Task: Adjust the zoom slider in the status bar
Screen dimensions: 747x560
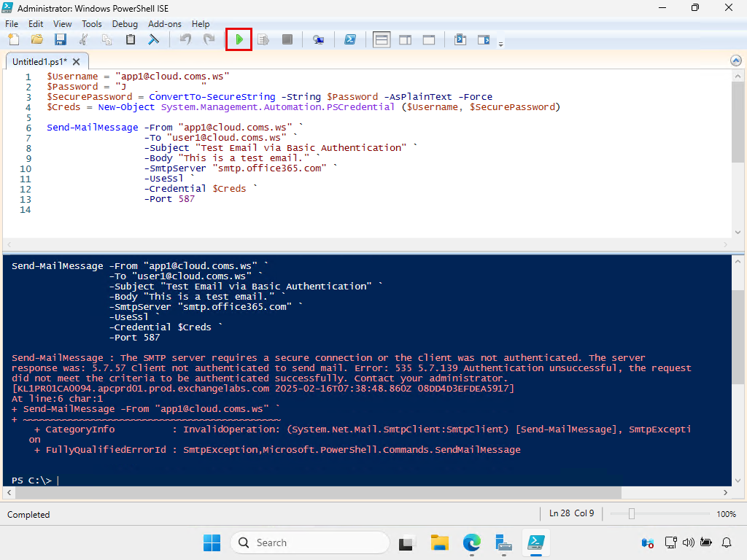Action: [x=631, y=514]
